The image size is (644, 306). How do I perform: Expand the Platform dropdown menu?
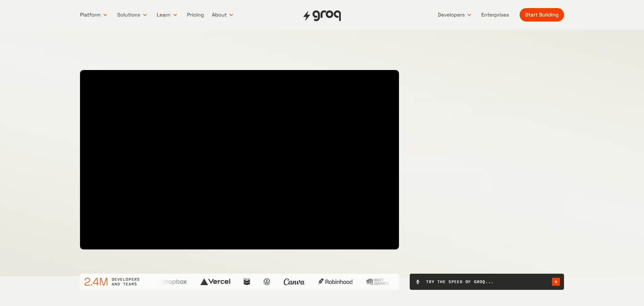(x=93, y=15)
